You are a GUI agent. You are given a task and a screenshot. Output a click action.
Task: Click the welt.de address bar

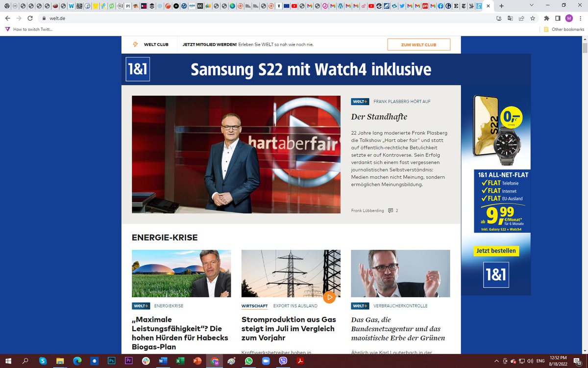click(x=265, y=18)
